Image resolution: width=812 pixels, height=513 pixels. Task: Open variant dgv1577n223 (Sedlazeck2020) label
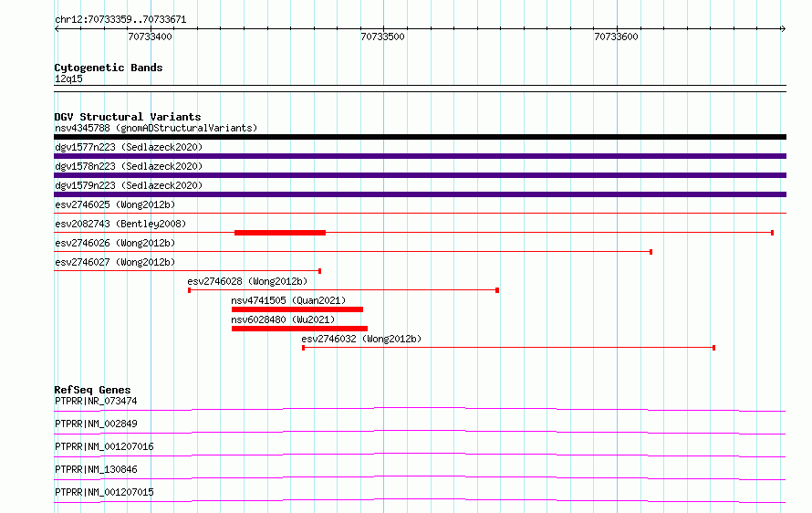click(x=129, y=147)
